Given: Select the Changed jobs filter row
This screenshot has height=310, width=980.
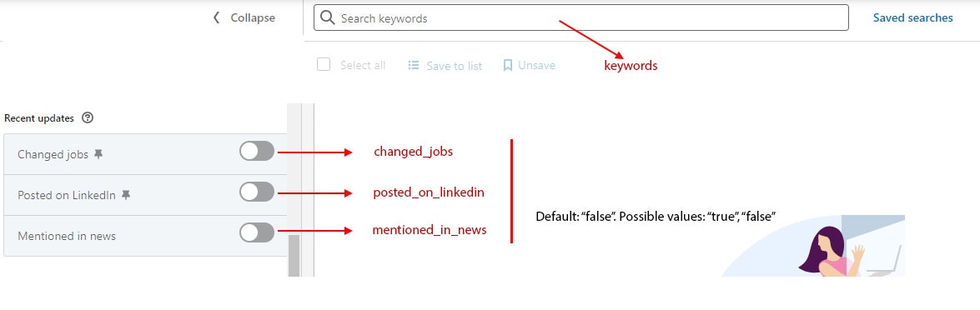Looking at the screenshot, I should tap(145, 154).
